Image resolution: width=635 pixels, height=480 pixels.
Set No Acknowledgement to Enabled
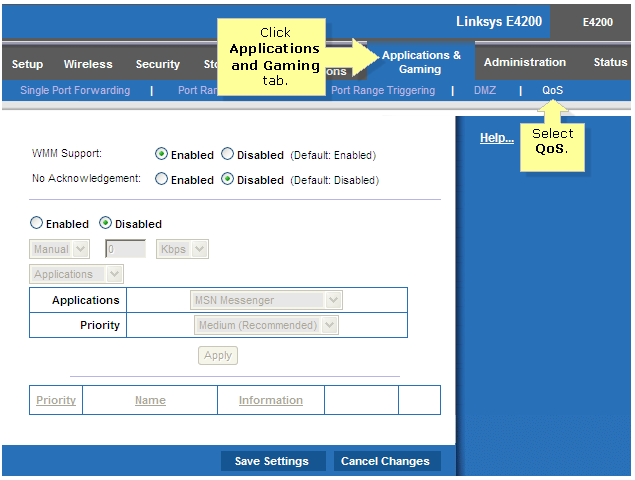pyautogui.click(x=161, y=179)
